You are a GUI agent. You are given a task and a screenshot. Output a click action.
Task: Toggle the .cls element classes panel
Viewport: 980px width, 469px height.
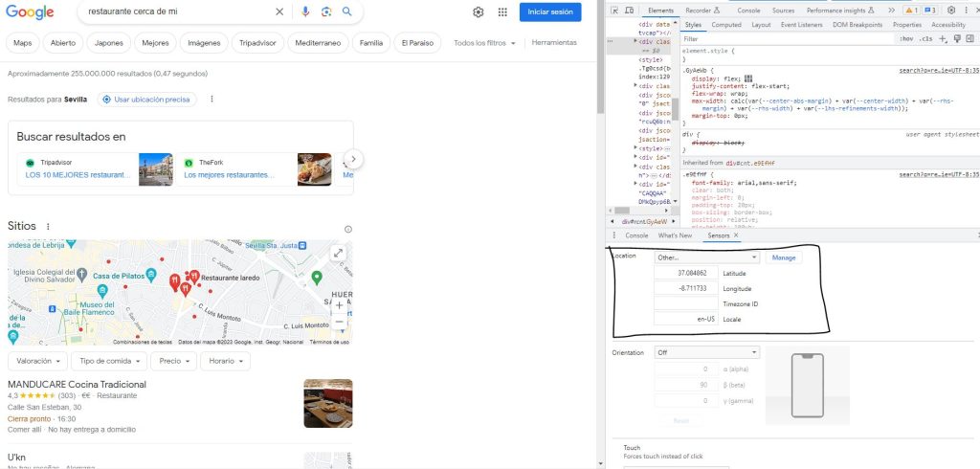coord(925,38)
